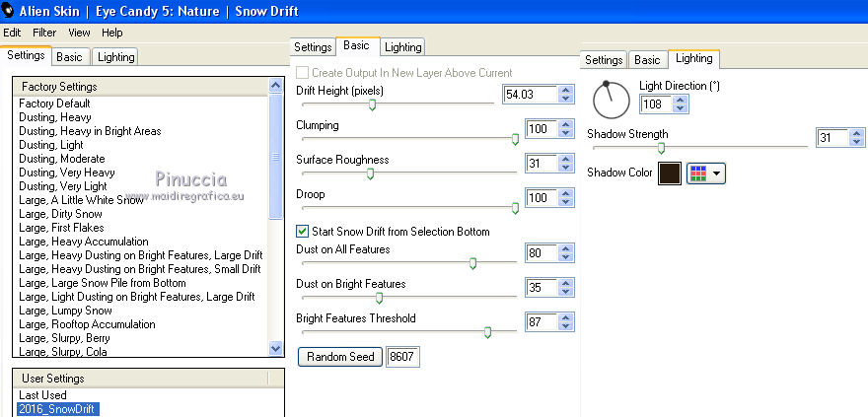The image size is (868, 417).
Task: Select Dusting, Heavy in Bright Areas preset
Action: [x=90, y=131]
